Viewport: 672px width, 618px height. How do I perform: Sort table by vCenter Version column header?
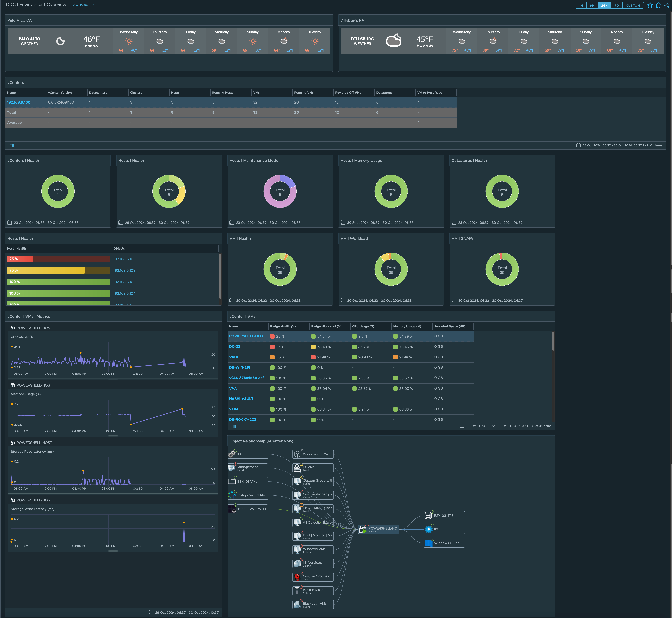point(60,93)
